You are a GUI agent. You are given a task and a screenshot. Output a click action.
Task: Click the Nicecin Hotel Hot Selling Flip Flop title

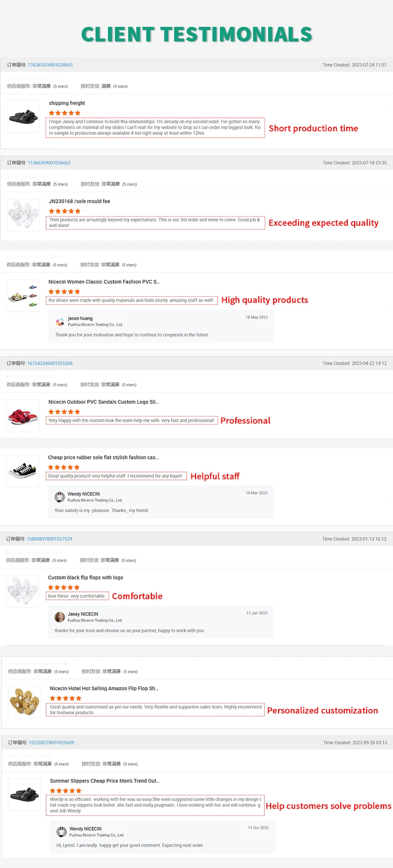[104, 689]
